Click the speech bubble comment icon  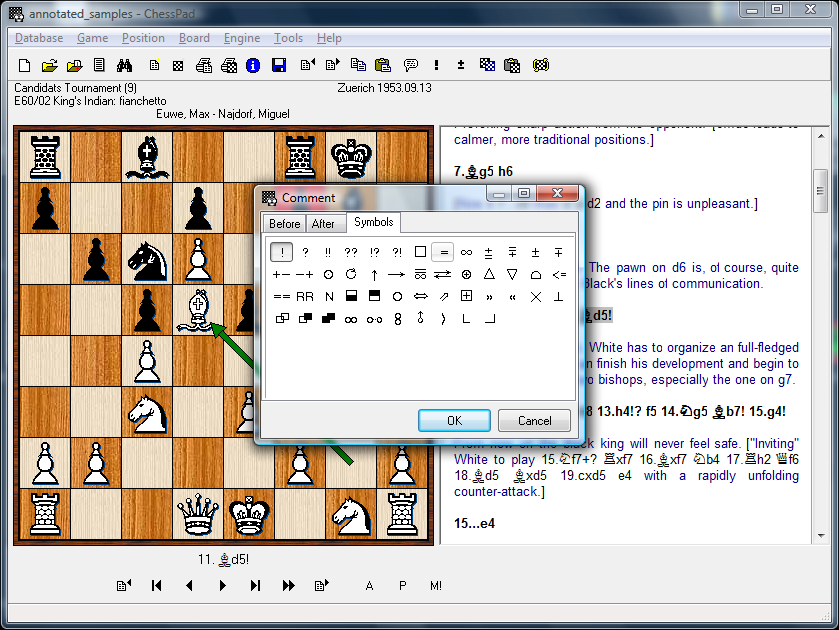(410, 66)
